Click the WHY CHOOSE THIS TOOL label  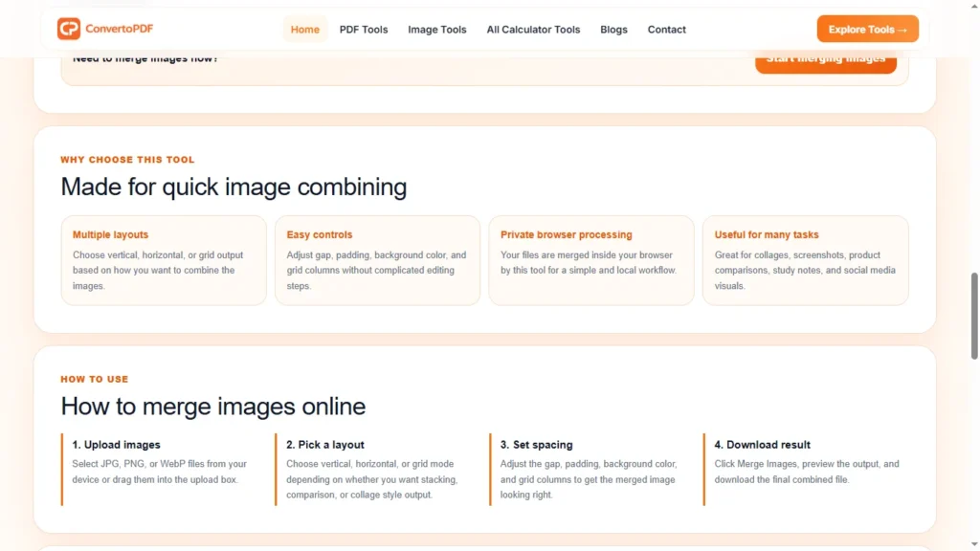[x=127, y=160]
